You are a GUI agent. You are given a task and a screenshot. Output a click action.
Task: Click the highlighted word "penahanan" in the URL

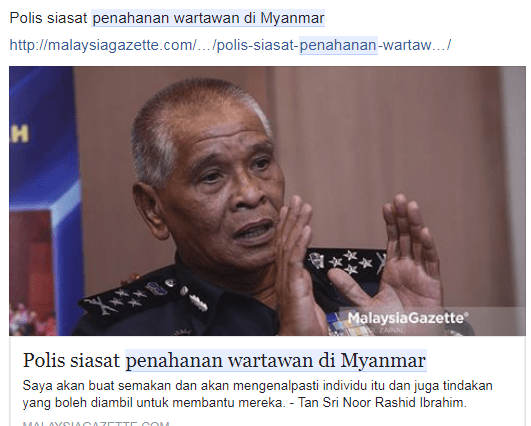[x=338, y=45]
